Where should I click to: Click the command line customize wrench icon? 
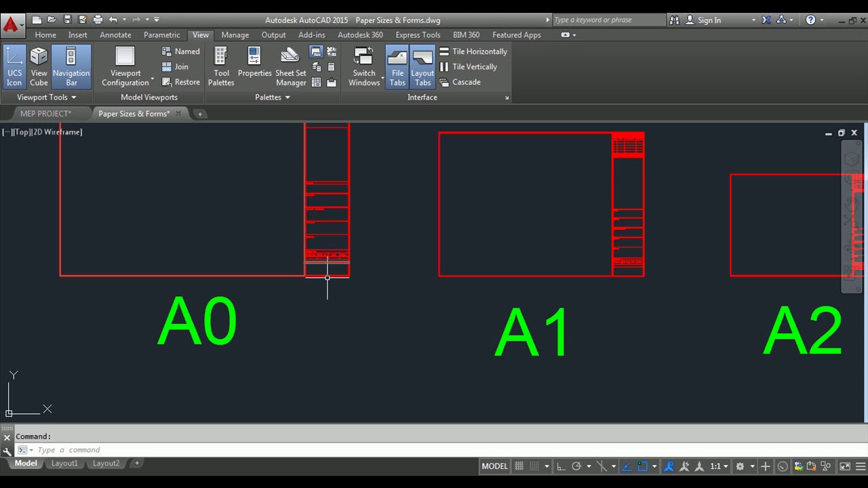pos(7,451)
